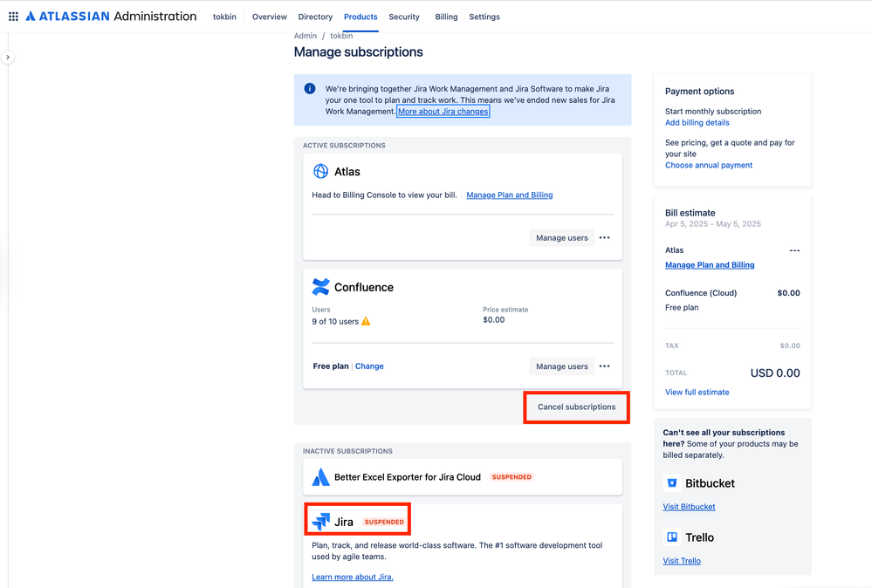Click Manage users for Atlas

coord(561,238)
